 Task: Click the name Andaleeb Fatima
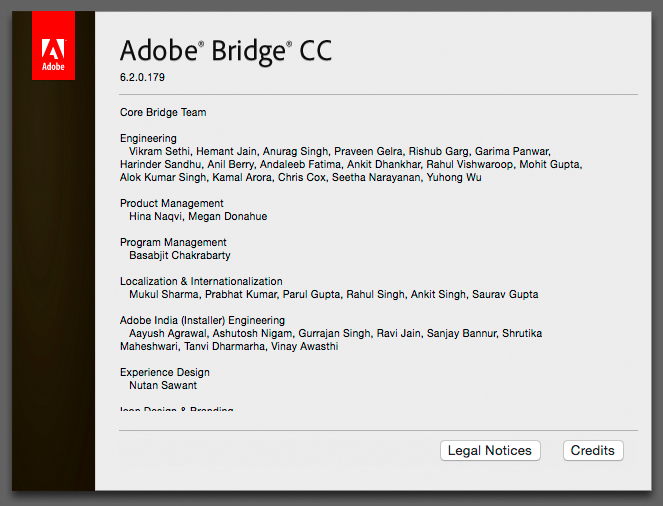click(x=300, y=164)
